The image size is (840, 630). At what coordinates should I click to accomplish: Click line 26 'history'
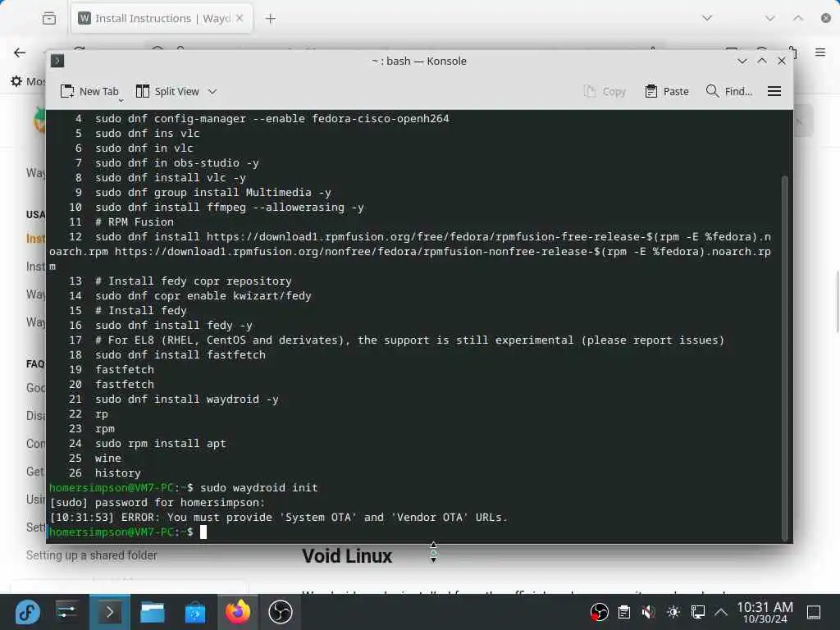[117, 473]
